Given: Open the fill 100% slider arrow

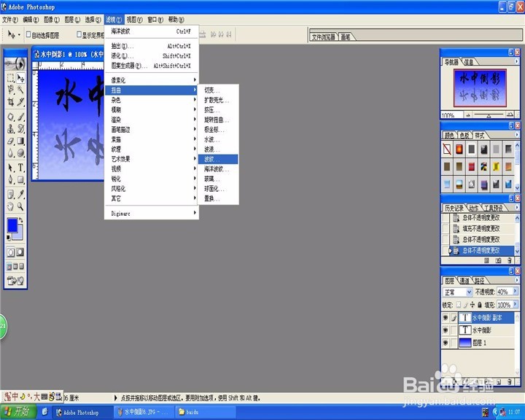Looking at the screenshot, I should coord(515,305).
